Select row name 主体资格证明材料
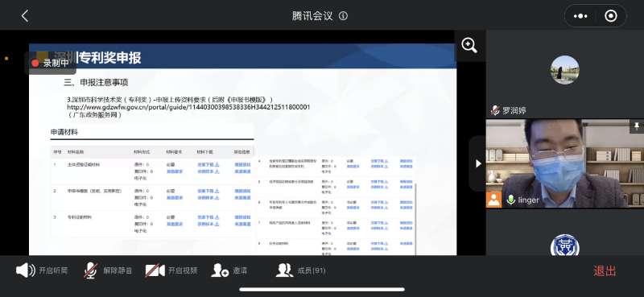 [x=84, y=165]
